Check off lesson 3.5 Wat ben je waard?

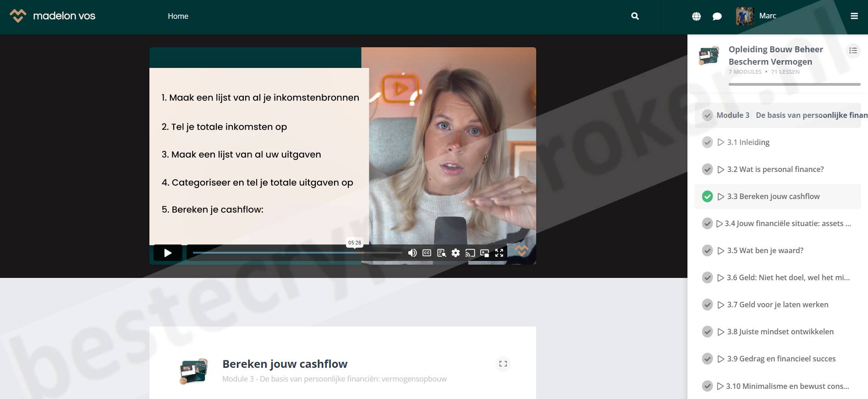[707, 251]
